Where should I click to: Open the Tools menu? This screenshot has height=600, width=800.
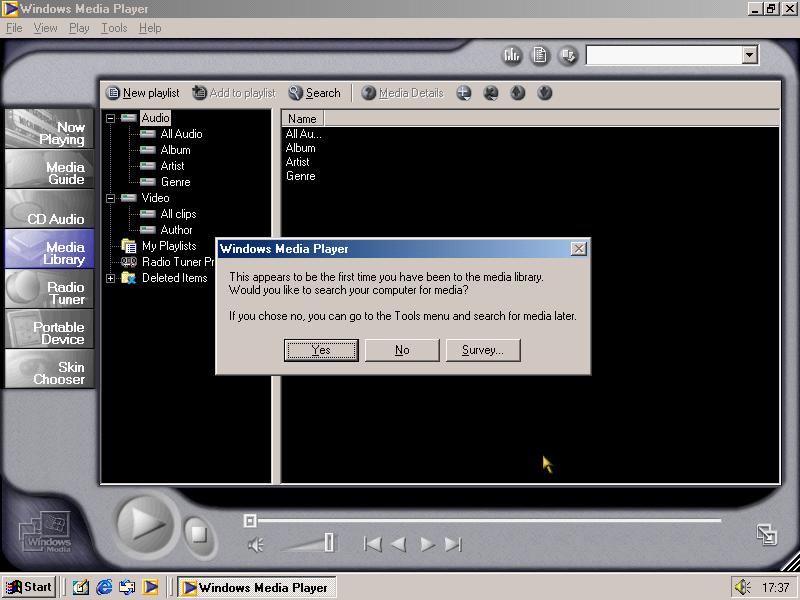(x=114, y=28)
